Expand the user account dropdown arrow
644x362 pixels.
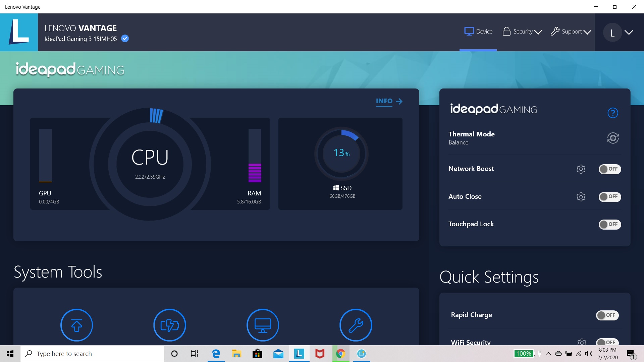pyautogui.click(x=629, y=32)
